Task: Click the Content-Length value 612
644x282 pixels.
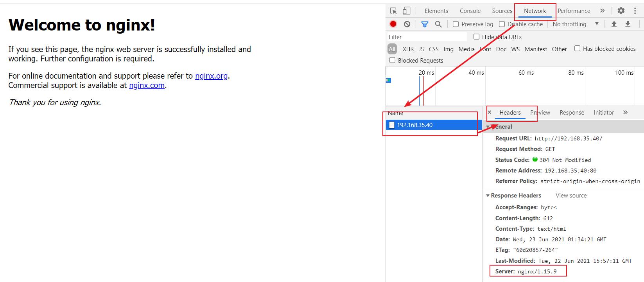Action: click(x=548, y=218)
